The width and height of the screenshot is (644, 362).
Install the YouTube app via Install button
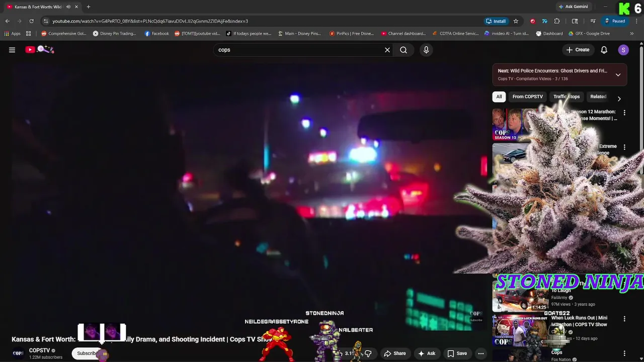(496, 21)
